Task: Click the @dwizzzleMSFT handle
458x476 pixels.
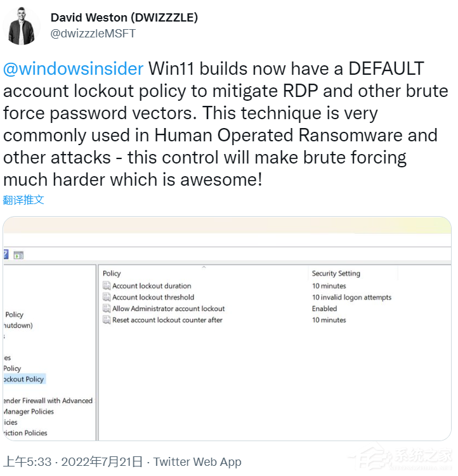Action: [93, 34]
